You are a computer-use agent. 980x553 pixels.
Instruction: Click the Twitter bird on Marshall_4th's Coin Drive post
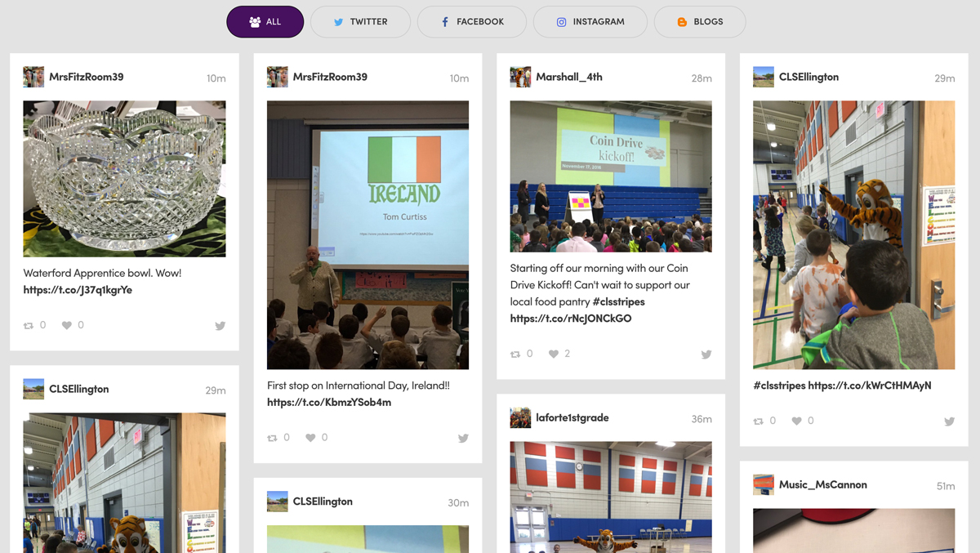[x=706, y=355]
